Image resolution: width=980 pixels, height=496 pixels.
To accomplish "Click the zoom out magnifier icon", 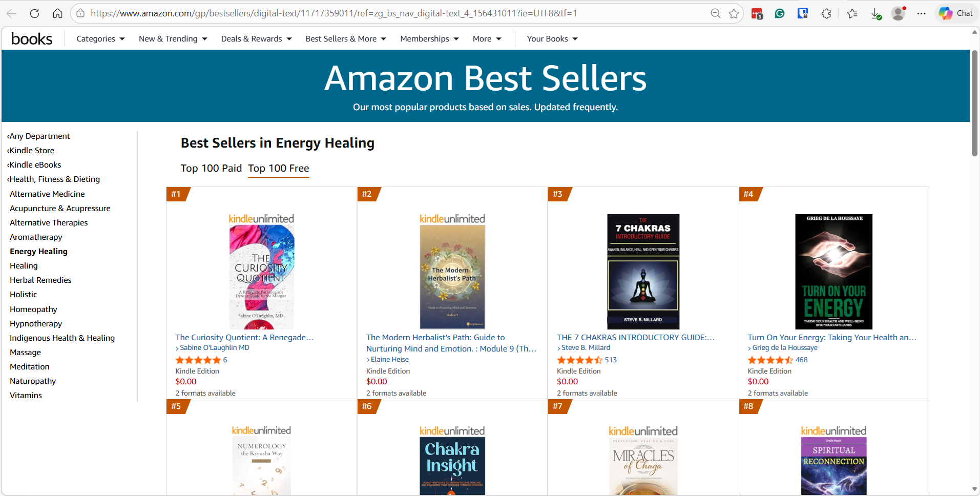I will click(716, 13).
